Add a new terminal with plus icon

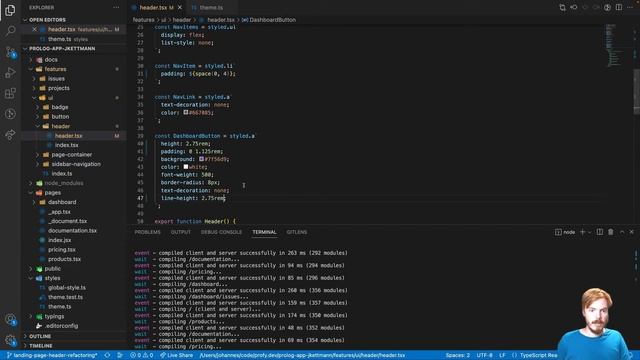(582, 232)
